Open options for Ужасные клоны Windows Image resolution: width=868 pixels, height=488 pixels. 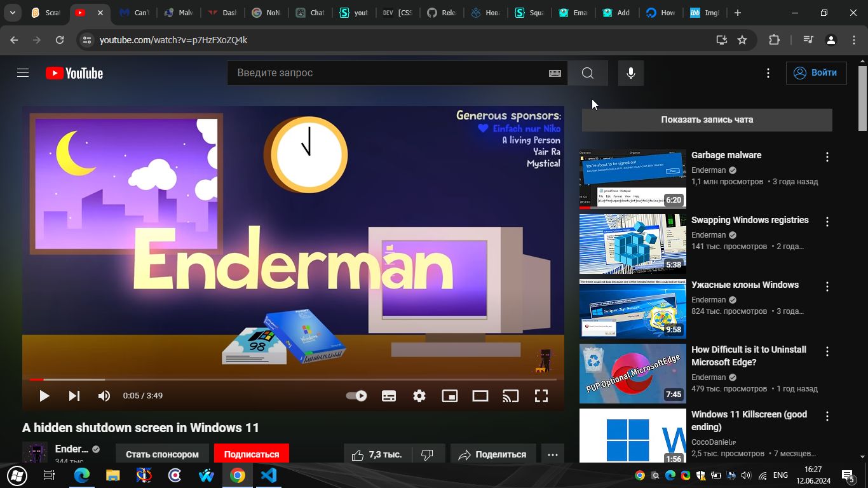pyautogui.click(x=827, y=287)
